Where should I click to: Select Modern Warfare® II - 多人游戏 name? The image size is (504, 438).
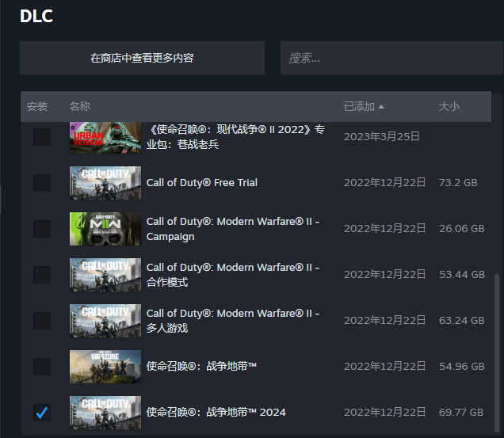point(233,321)
